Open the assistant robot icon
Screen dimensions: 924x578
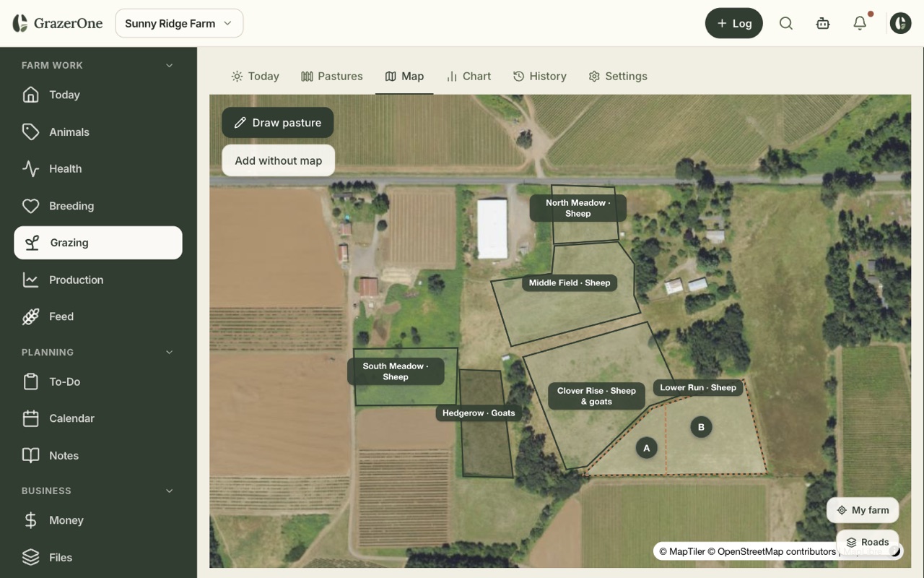pos(823,23)
